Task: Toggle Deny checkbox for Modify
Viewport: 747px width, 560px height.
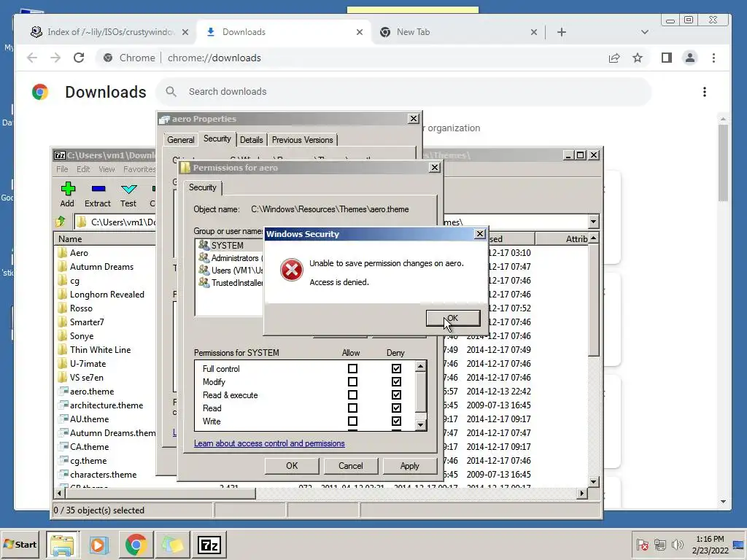Action: tap(396, 382)
